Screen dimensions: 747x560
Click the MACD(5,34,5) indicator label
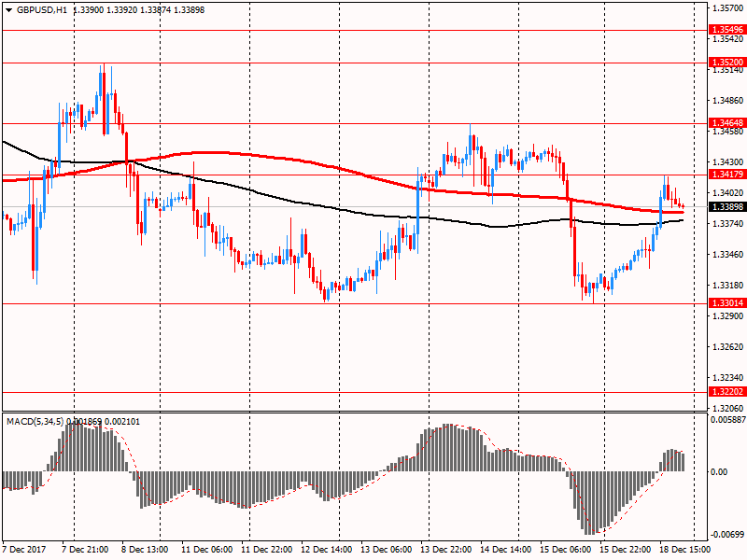pyautogui.click(x=35, y=422)
